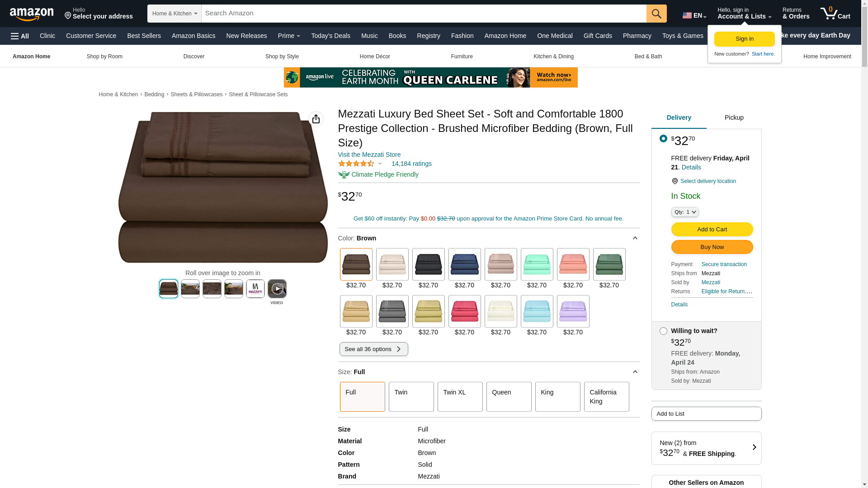868x488 pixels.
Task: Open the Qty quantity dropdown
Action: tap(685, 212)
